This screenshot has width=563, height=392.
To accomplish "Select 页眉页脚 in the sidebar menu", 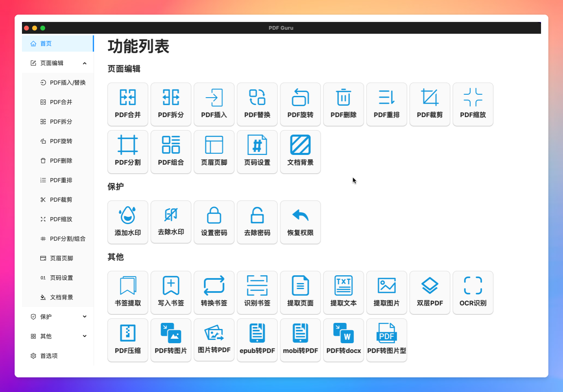I will click(x=58, y=258).
